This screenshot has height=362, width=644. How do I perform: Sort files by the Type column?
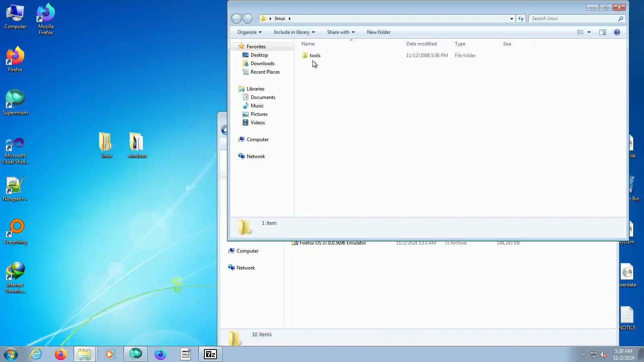point(476,44)
